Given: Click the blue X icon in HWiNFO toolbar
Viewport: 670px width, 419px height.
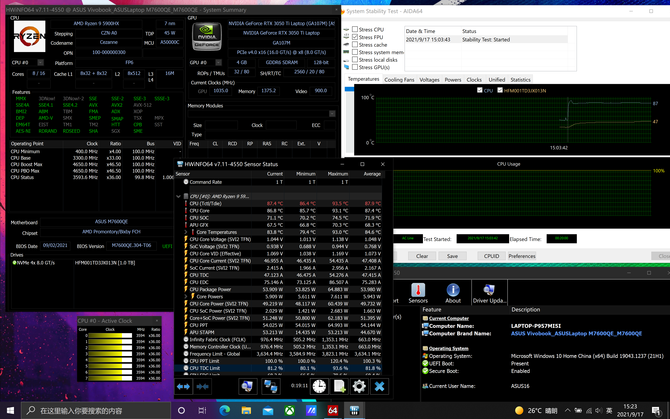Looking at the screenshot, I should click(379, 387).
